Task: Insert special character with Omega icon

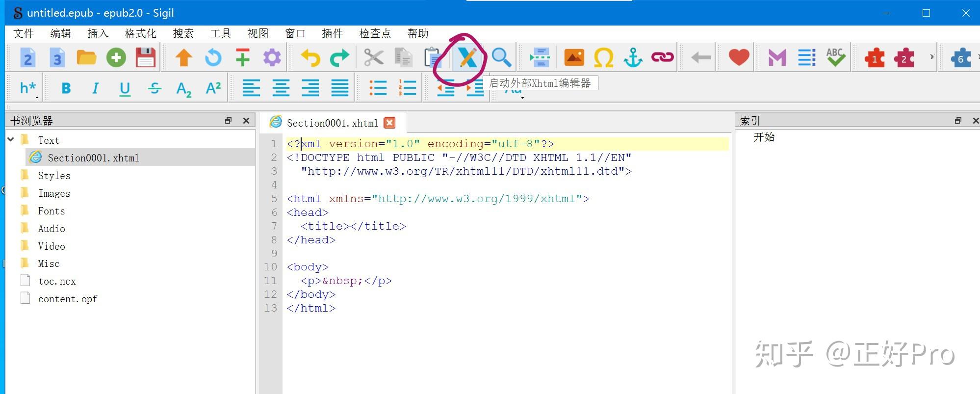Action: (604, 57)
